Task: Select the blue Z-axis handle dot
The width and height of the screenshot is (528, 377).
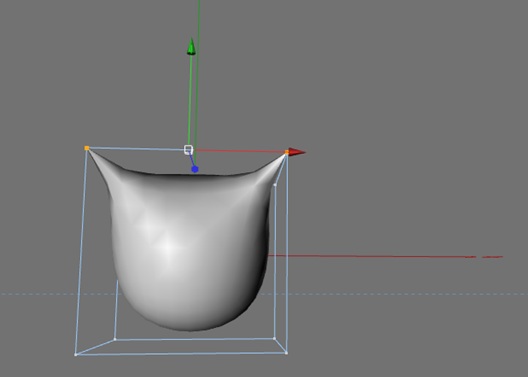Action: pyautogui.click(x=195, y=169)
